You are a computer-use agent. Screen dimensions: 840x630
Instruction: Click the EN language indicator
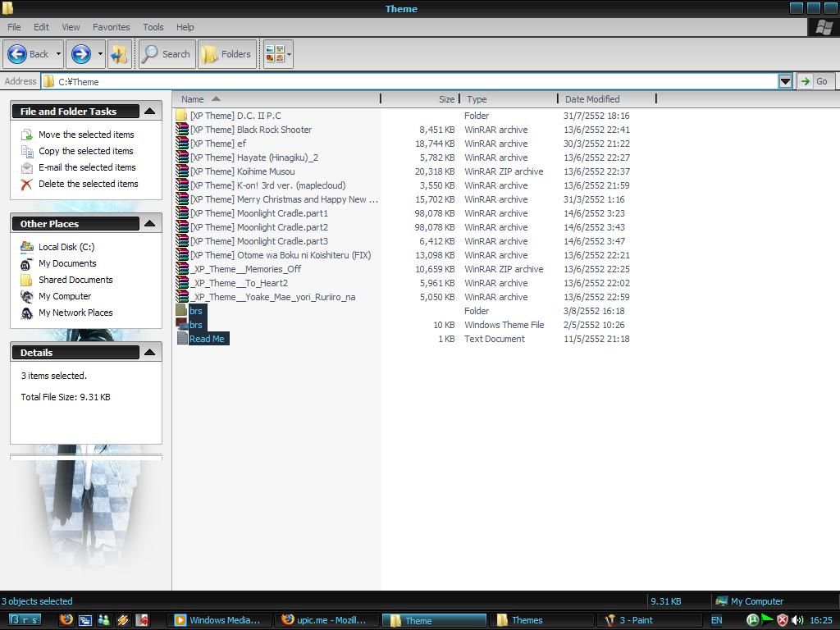coord(716,620)
